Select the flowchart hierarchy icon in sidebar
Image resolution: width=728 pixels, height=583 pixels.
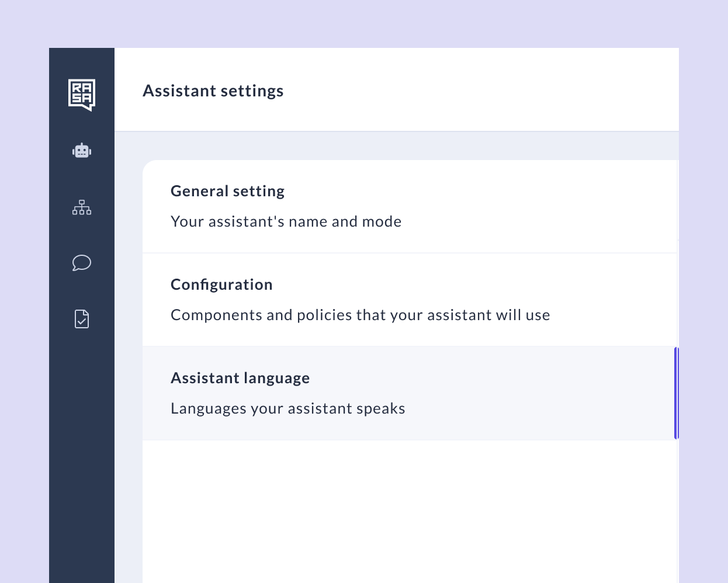click(82, 207)
